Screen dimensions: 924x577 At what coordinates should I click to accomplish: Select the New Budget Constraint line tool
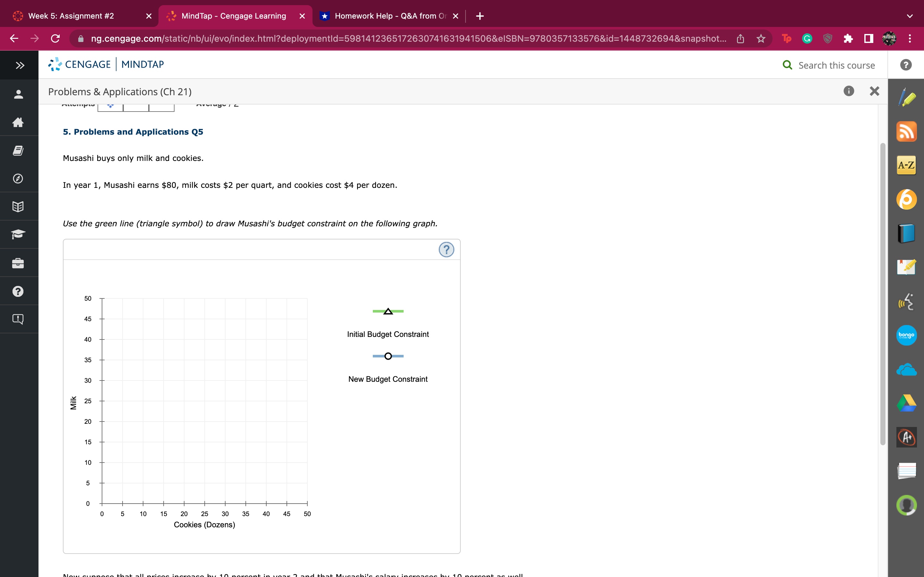pos(388,356)
